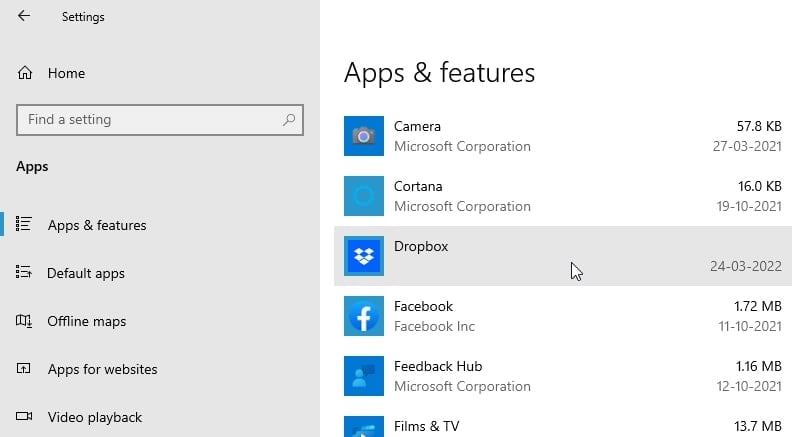Click the Films & TV app icon

[364, 426]
